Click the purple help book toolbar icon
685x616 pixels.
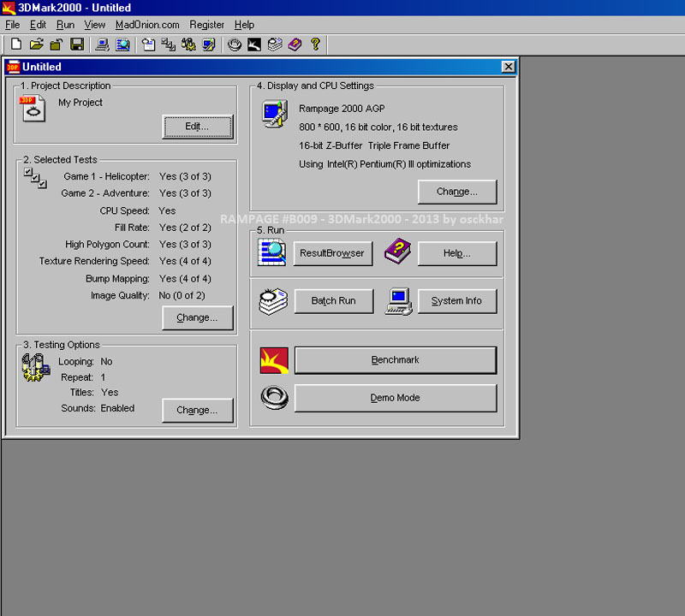click(x=295, y=44)
